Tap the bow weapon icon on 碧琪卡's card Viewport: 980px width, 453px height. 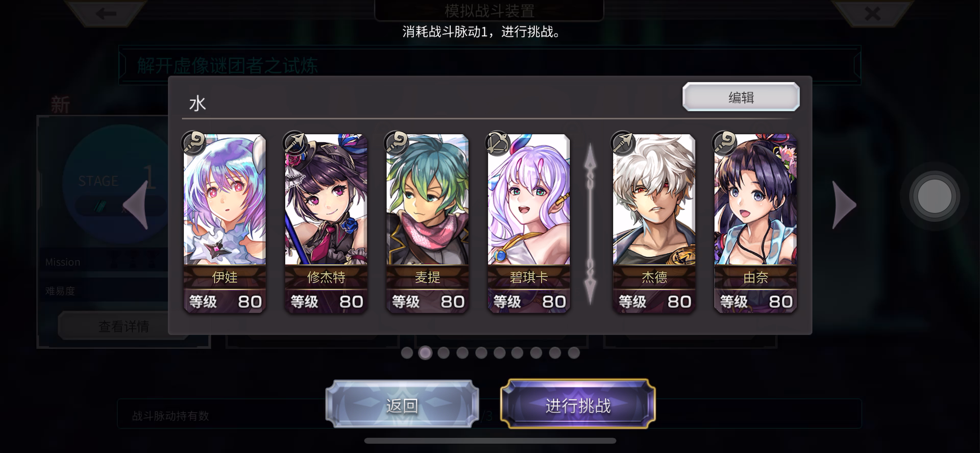[x=498, y=143]
